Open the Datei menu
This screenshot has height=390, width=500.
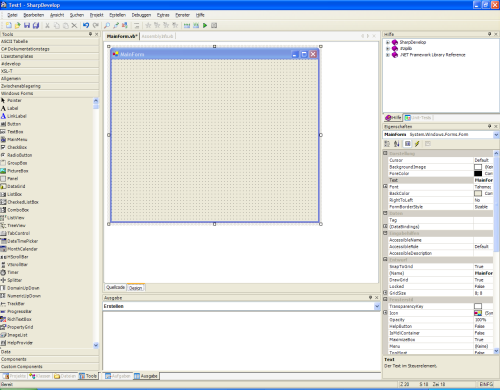point(12,15)
